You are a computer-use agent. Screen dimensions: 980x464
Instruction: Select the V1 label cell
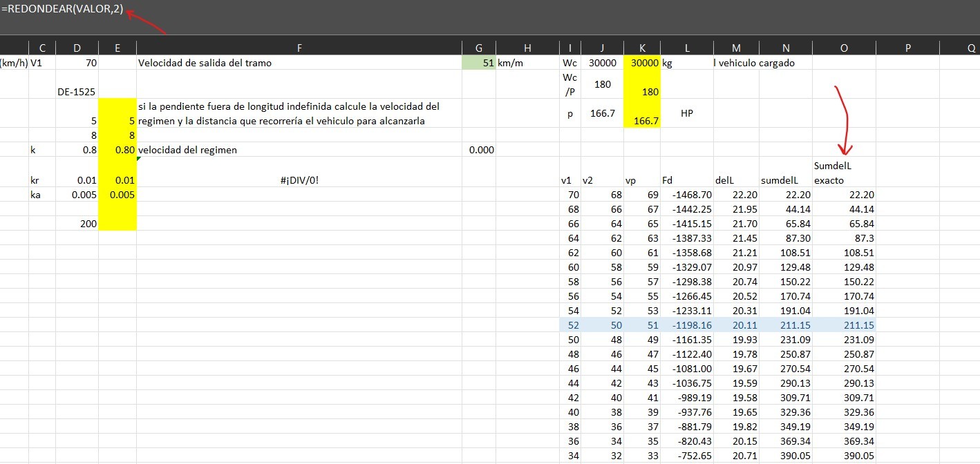[x=42, y=63]
